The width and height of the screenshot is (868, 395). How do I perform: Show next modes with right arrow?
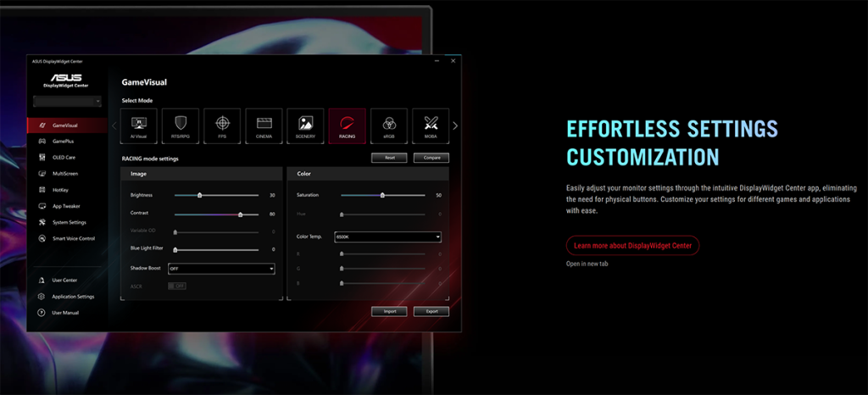pyautogui.click(x=455, y=126)
